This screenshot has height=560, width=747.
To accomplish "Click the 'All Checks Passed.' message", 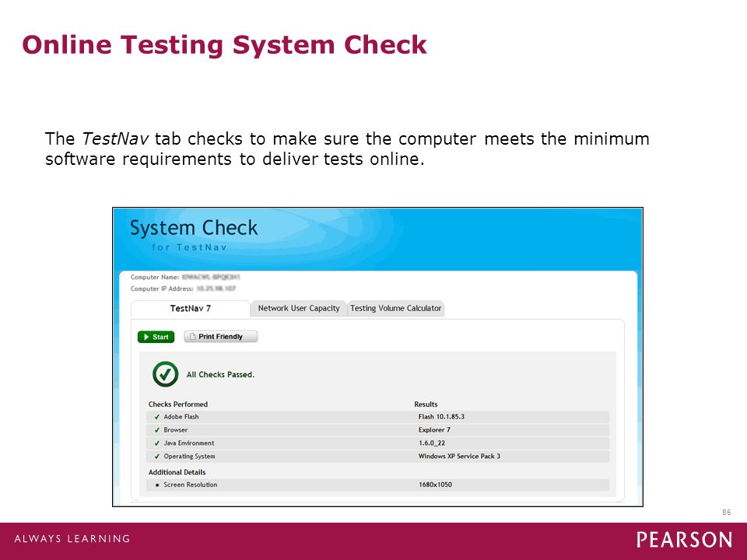I will [x=220, y=375].
